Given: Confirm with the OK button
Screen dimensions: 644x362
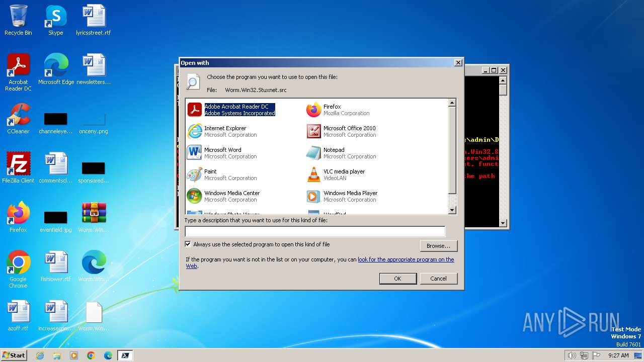Looking at the screenshot, I should click(397, 279).
